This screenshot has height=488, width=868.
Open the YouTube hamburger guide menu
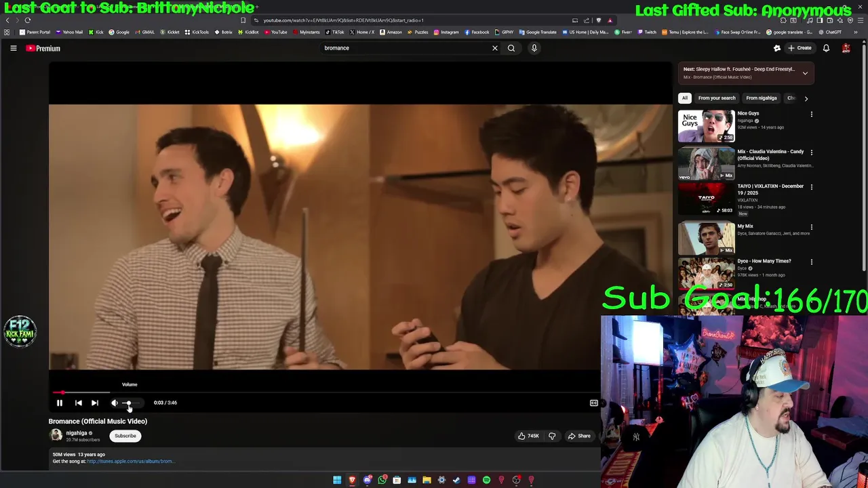coord(13,48)
